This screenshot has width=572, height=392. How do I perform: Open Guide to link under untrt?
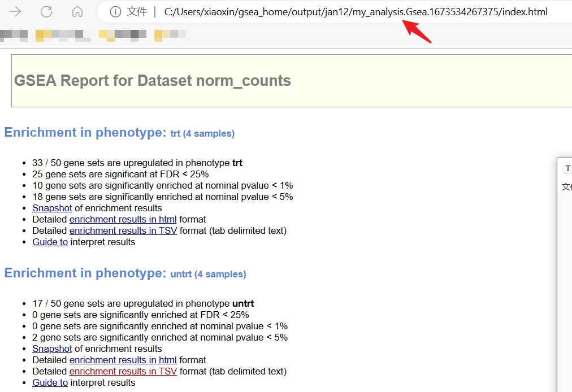pyautogui.click(x=50, y=382)
